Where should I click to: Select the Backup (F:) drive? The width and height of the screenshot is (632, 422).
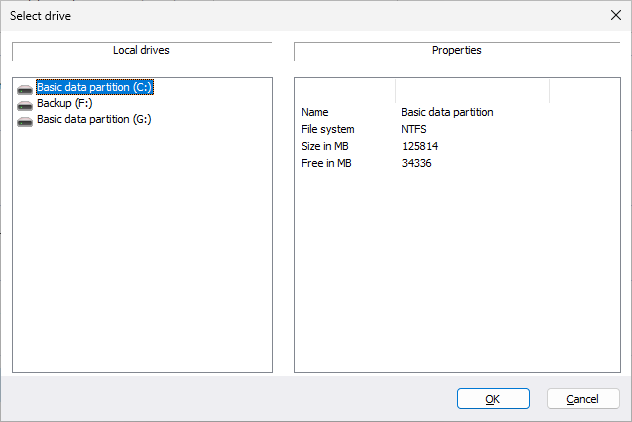(x=64, y=103)
